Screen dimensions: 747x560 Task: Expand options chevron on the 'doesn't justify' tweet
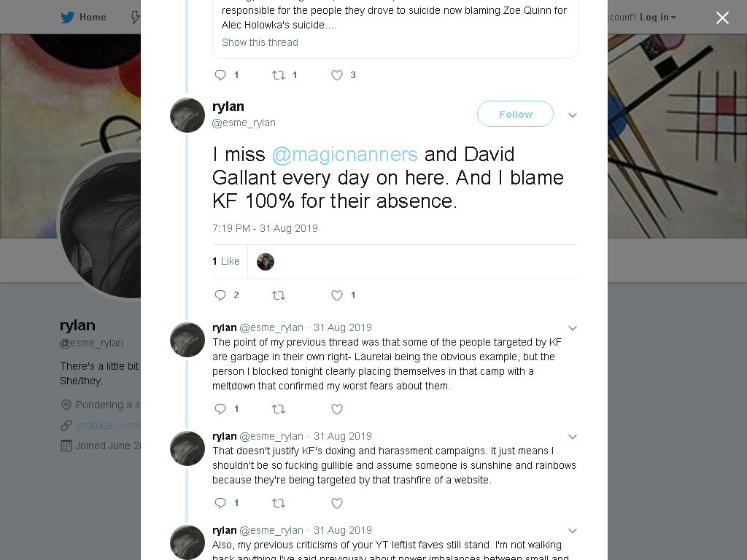click(573, 436)
